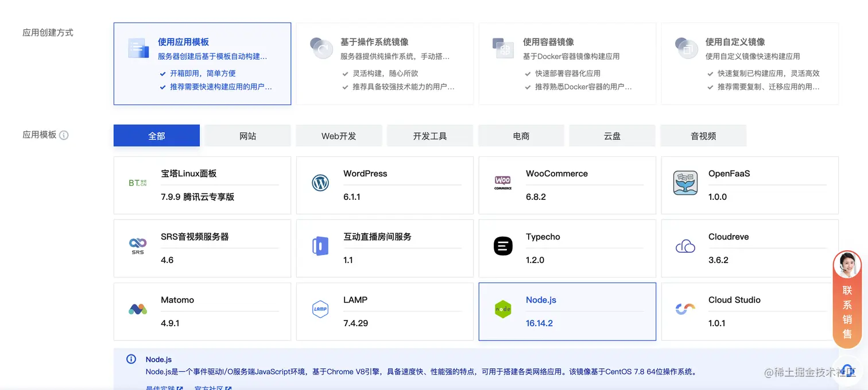Choose the Matomo logo icon

pos(138,310)
